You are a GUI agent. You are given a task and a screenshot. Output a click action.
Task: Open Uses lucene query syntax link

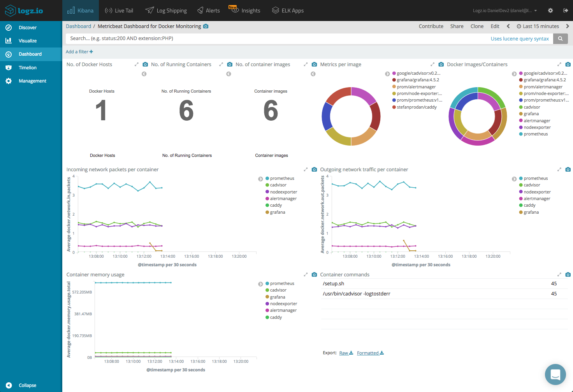point(520,39)
